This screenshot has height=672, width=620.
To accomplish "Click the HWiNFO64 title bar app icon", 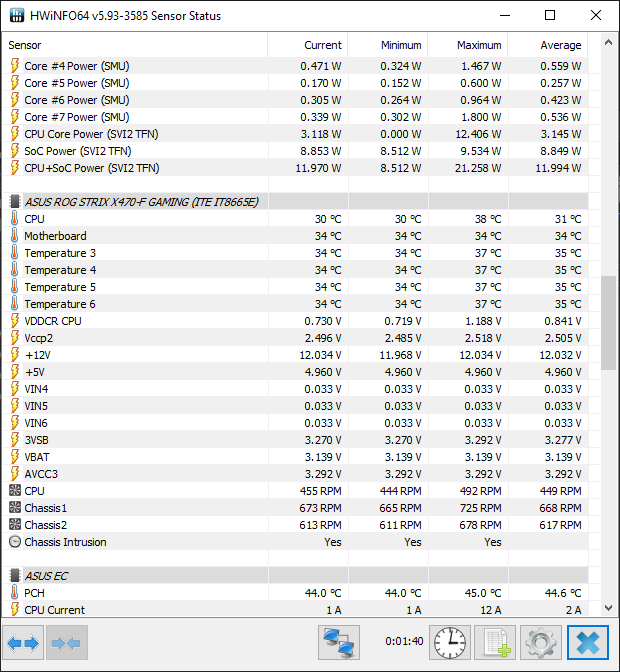I will [x=17, y=15].
